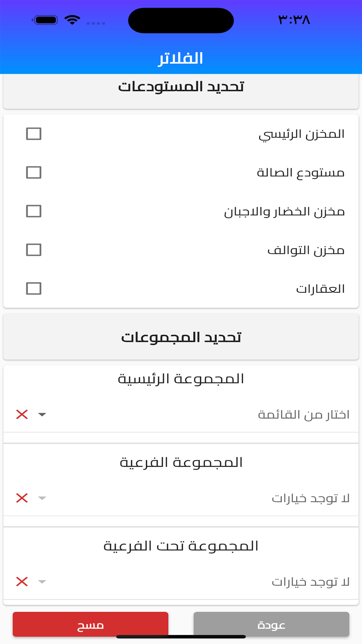Tap the Wi-Fi status icon

[x=72, y=20]
